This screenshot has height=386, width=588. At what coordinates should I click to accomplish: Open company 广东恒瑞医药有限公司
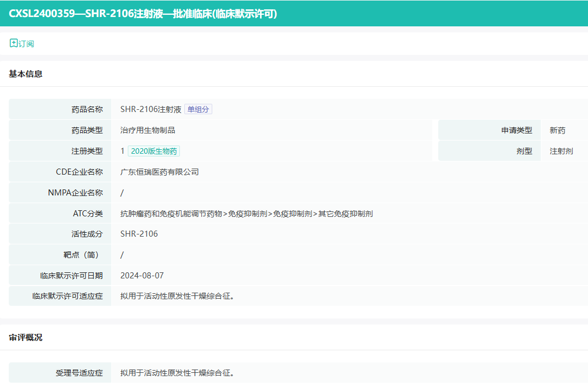(160, 172)
